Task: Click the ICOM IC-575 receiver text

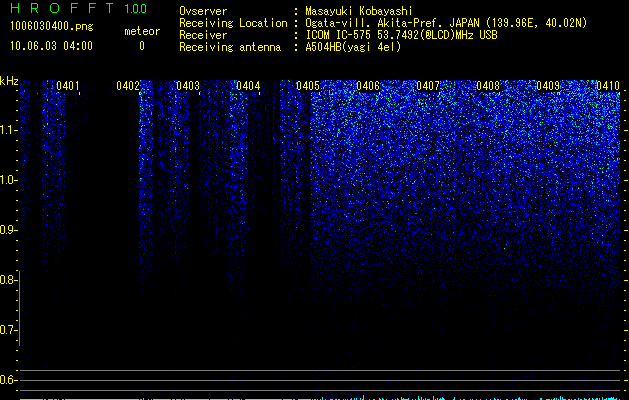Action: pyautogui.click(x=402, y=35)
